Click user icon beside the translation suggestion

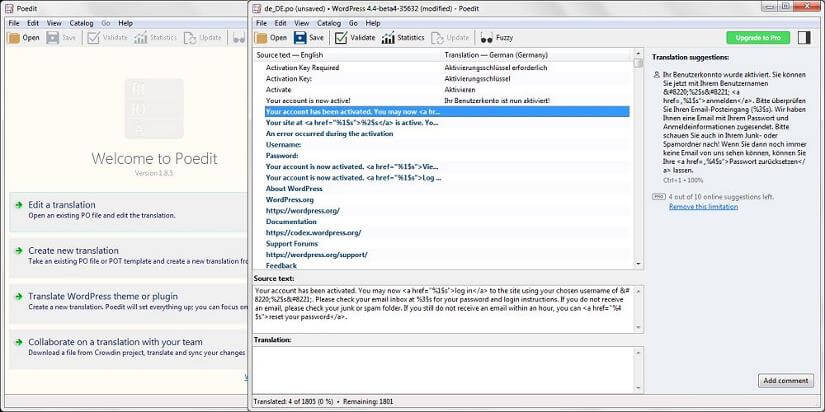(656, 75)
